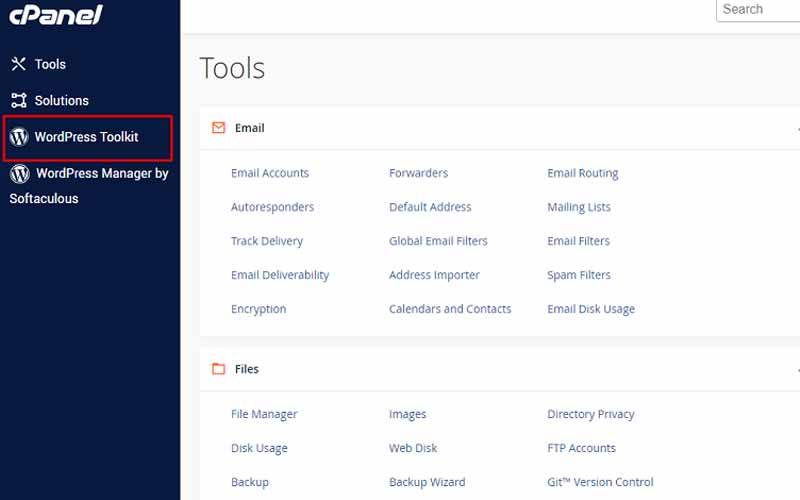Open Global Email Filters
This screenshot has width=800, height=500.
pyautogui.click(x=438, y=241)
